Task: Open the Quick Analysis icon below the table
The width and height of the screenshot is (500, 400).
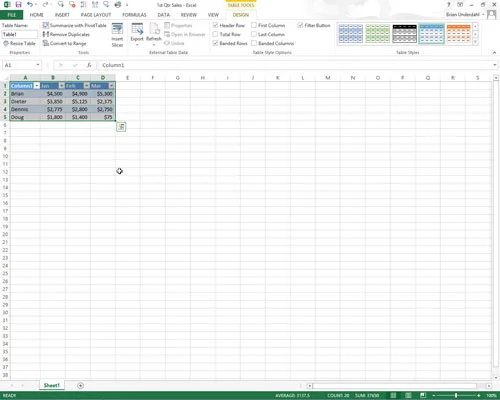Action: point(121,127)
